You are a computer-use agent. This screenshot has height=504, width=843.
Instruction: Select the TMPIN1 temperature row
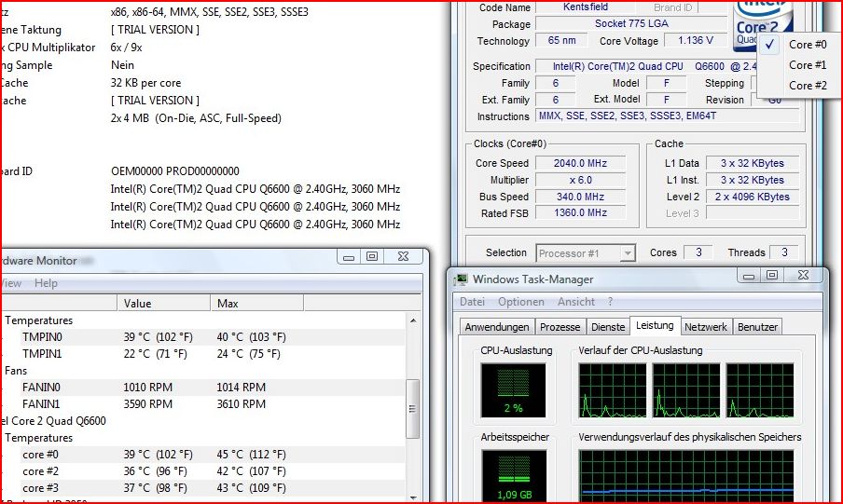204,354
